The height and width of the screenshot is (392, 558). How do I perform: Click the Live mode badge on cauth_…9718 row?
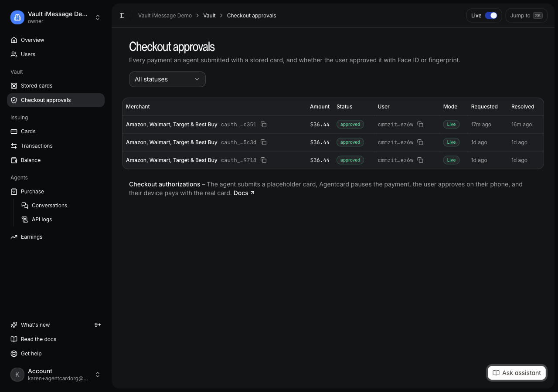coord(451,160)
